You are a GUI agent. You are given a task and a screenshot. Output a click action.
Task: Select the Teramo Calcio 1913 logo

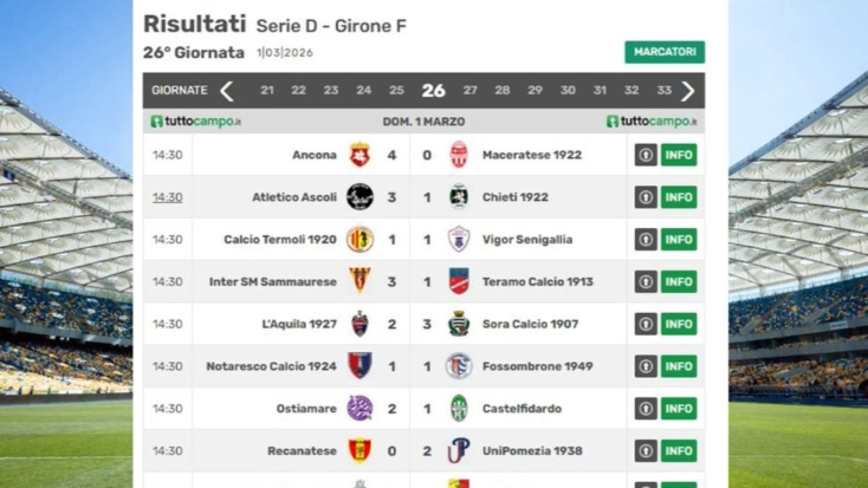(458, 282)
